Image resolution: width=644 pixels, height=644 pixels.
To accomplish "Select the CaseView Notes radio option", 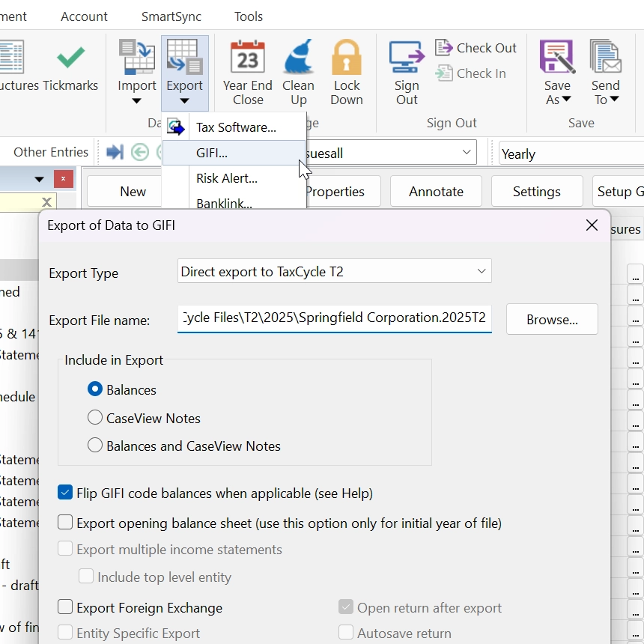I will click(x=95, y=417).
